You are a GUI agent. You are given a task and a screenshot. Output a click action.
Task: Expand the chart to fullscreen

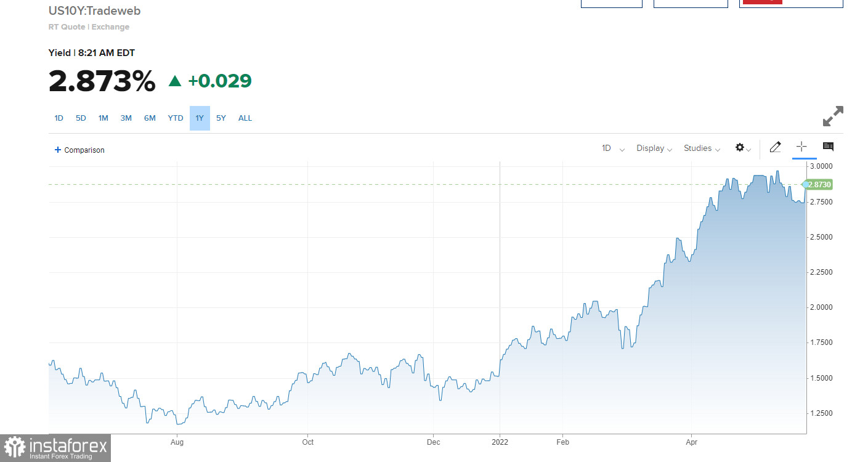[833, 116]
